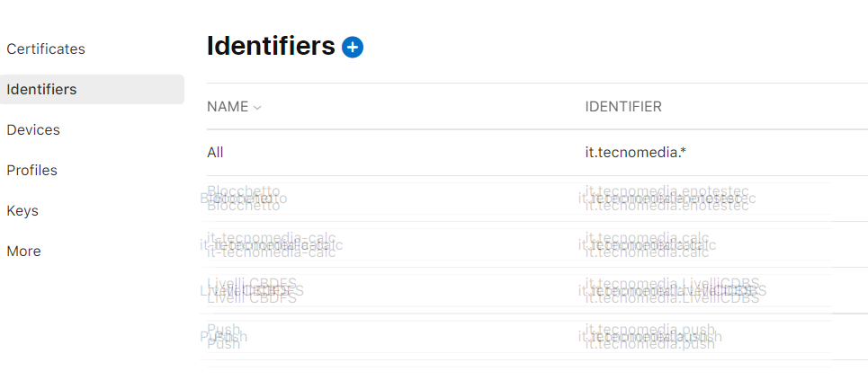Select the it-tecnomedia-calc name entry
Viewport: 868px width, 389px height.
(x=272, y=244)
